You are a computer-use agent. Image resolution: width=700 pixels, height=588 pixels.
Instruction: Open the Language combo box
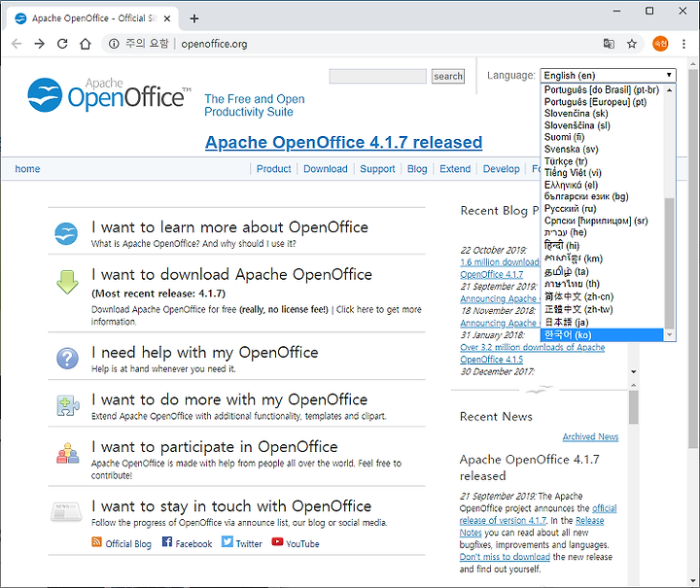pos(608,76)
